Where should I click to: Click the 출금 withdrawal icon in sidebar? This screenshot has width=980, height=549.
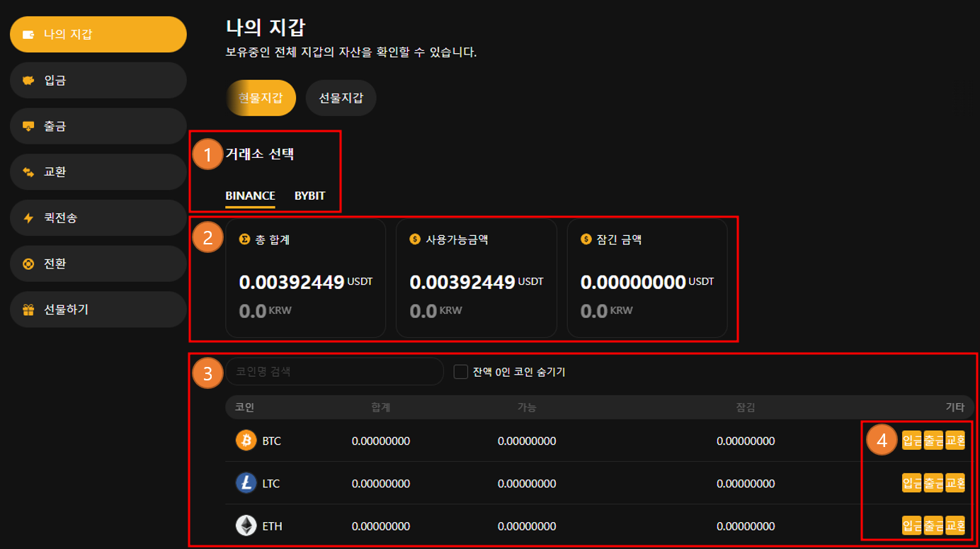(28, 125)
